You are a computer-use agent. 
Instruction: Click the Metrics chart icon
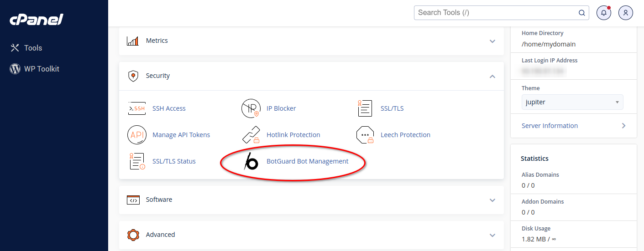click(x=132, y=41)
